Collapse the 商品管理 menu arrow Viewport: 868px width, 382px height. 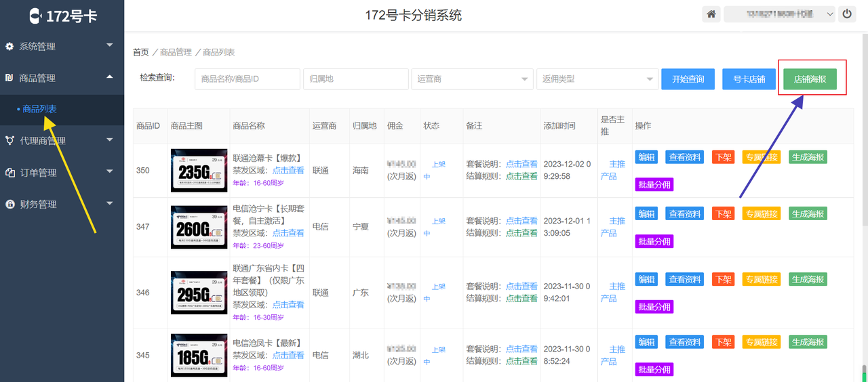tap(110, 77)
